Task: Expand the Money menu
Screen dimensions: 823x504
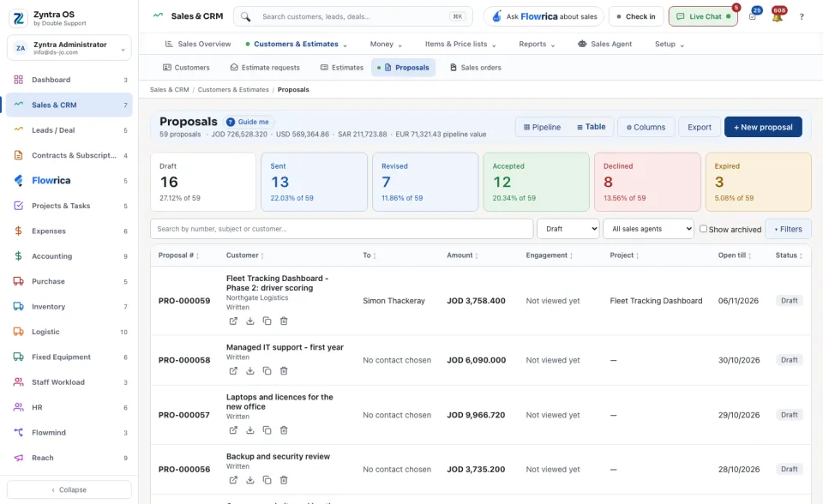Action: click(x=386, y=44)
